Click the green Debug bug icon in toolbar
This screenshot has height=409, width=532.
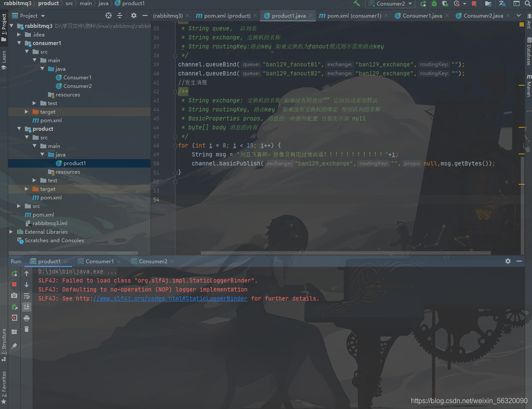tap(434, 3)
